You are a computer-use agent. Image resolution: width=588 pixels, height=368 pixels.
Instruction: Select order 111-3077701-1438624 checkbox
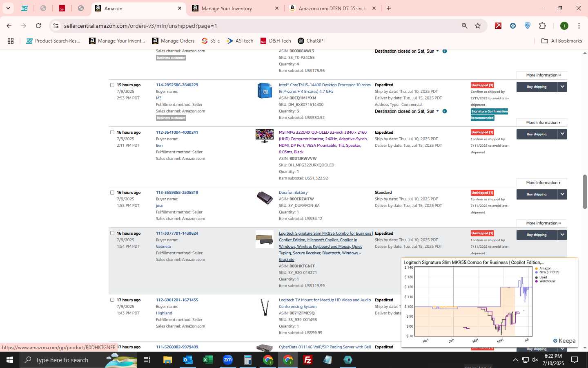tap(112, 233)
